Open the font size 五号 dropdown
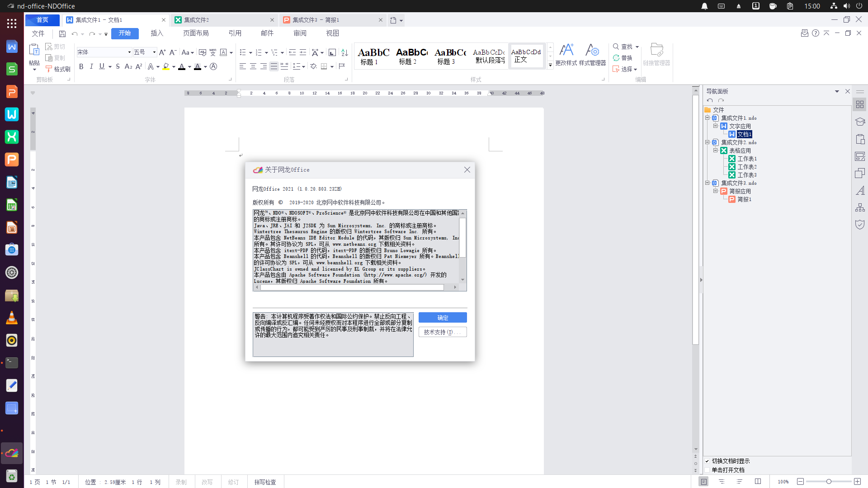Image resolution: width=868 pixels, height=488 pixels. click(154, 52)
